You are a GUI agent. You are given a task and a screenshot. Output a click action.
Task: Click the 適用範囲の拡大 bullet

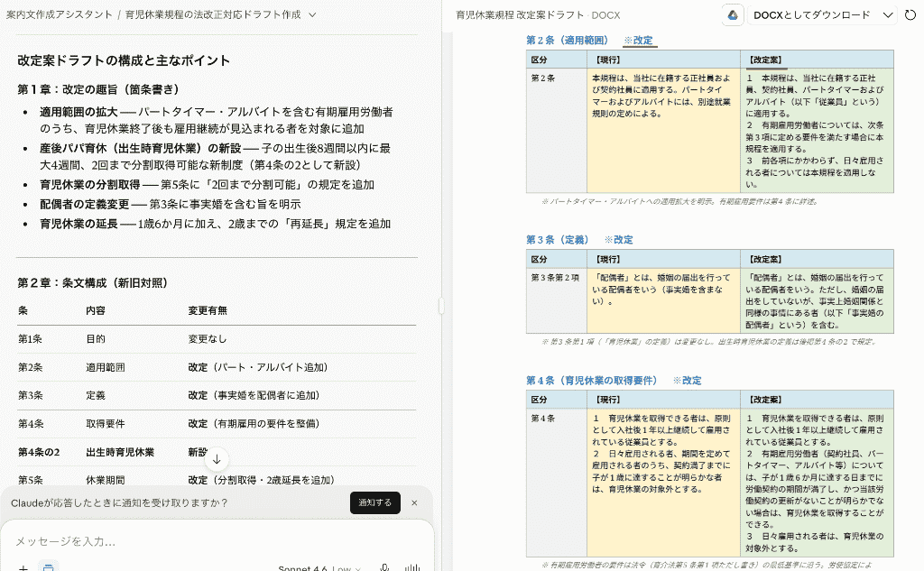click(x=217, y=120)
